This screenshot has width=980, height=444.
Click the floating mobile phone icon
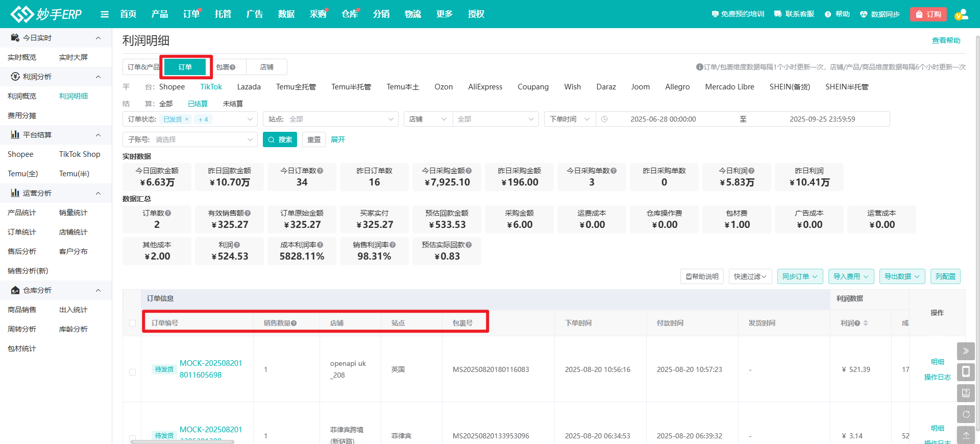[x=966, y=372]
